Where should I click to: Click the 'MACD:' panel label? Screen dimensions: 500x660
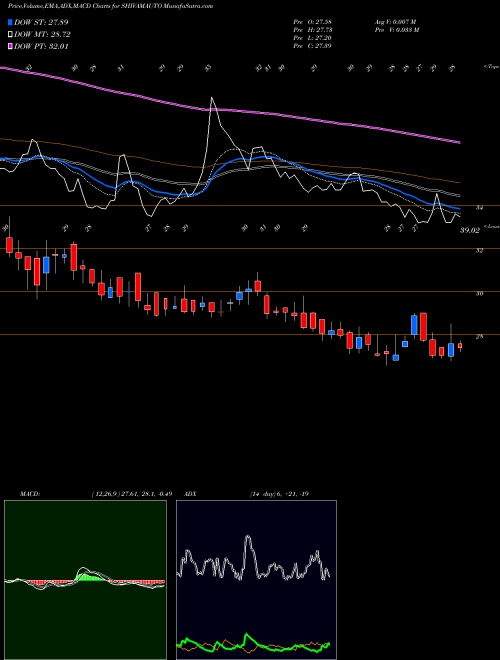30,494
